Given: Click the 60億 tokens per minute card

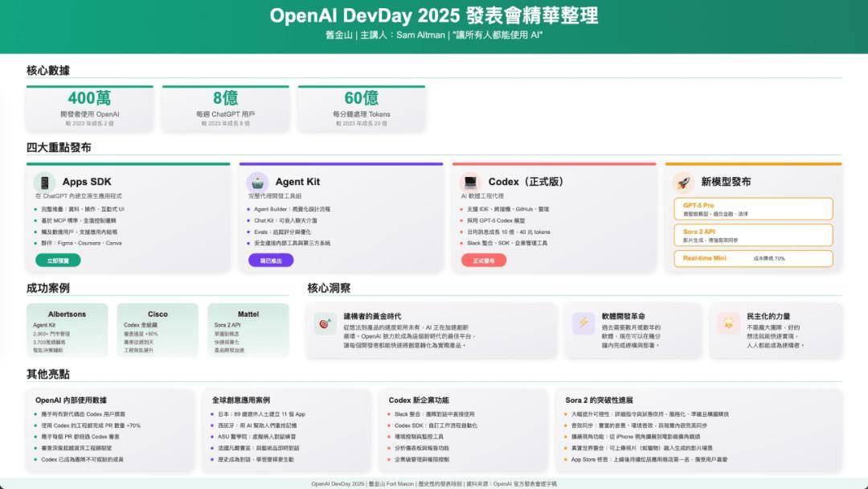Looking at the screenshot, I should coord(361,108).
